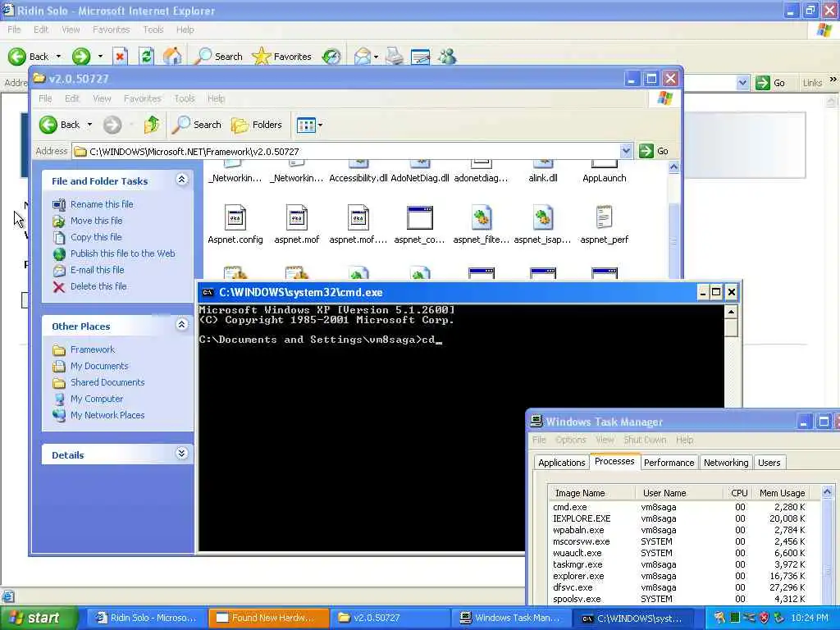Expand Details panel
Viewport: 840px width, 630px height.
coord(181,453)
